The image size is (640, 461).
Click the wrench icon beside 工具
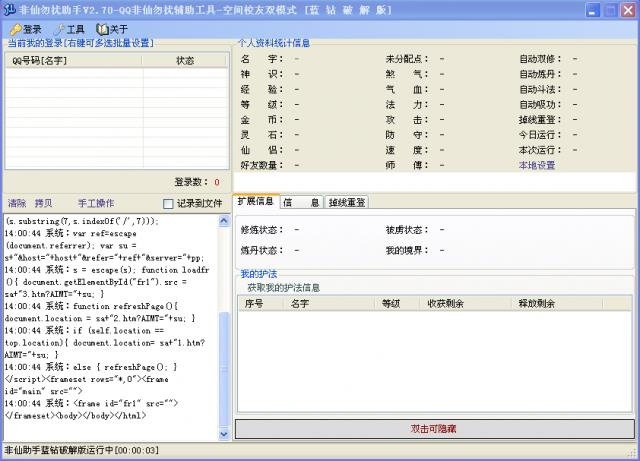coord(58,29)
